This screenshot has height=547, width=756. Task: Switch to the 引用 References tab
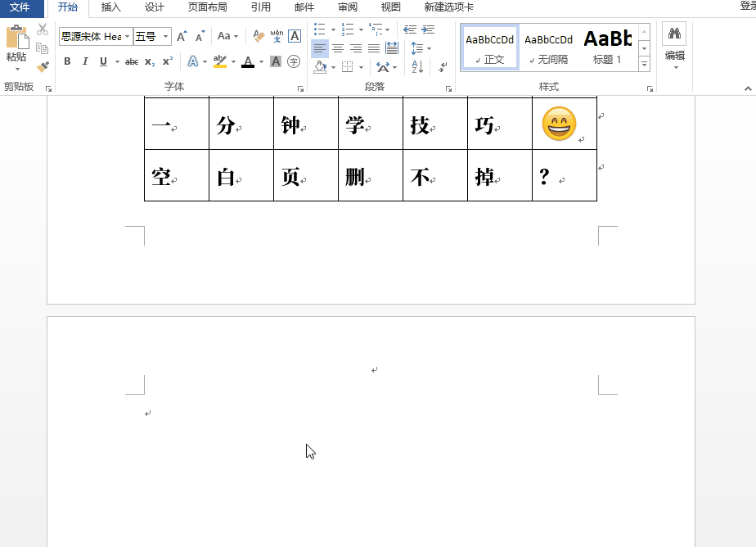point(260,7)
